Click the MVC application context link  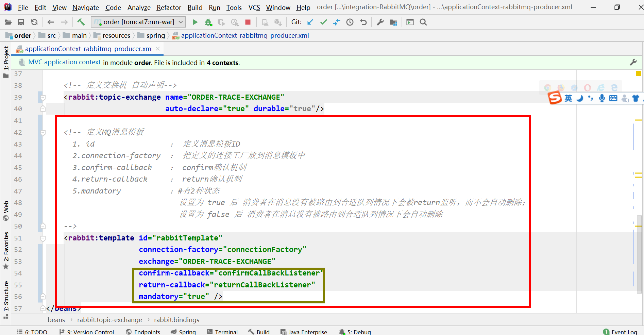pyautogui.click(x=64, y=62)
